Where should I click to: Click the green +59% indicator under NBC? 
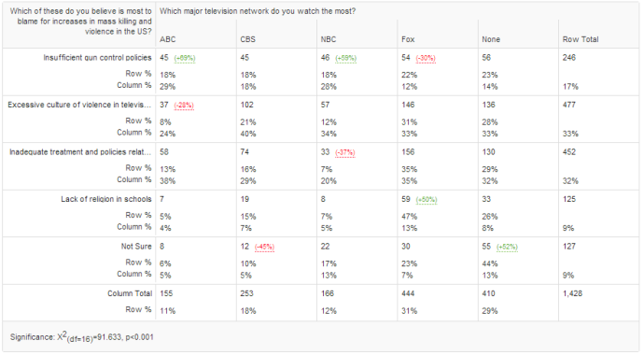(346, 58)
